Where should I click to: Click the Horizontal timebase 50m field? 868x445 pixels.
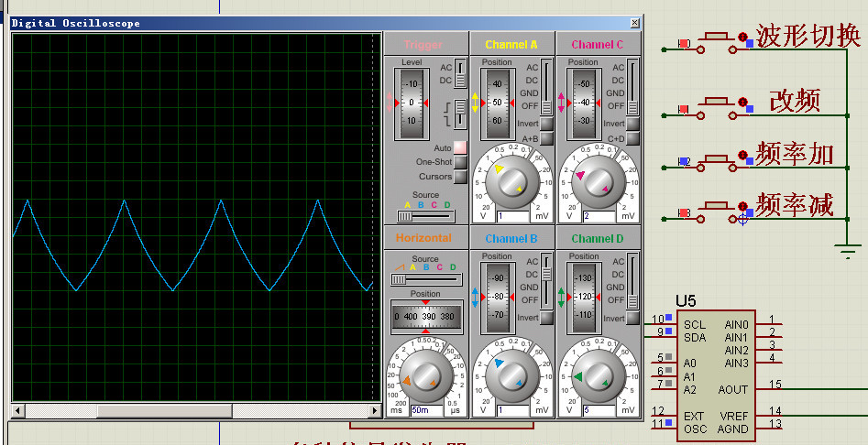click(426, 410)
